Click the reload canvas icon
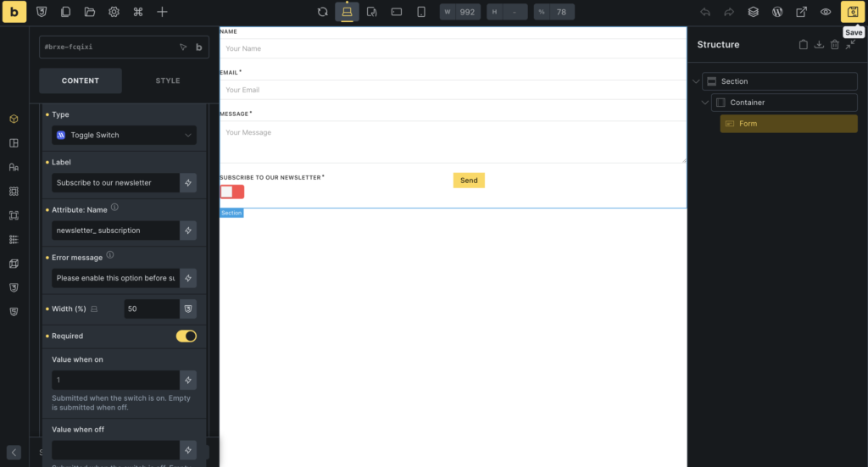The image size is (868, 467). (323, 12)
